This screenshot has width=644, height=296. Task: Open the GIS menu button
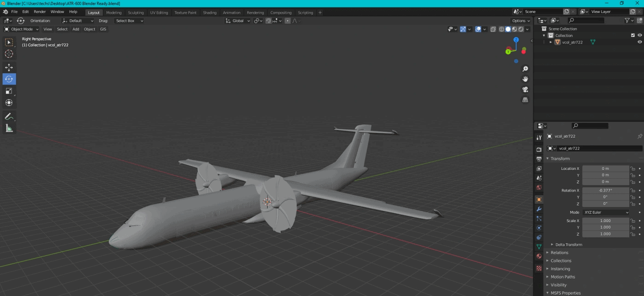tap(103, 29)
